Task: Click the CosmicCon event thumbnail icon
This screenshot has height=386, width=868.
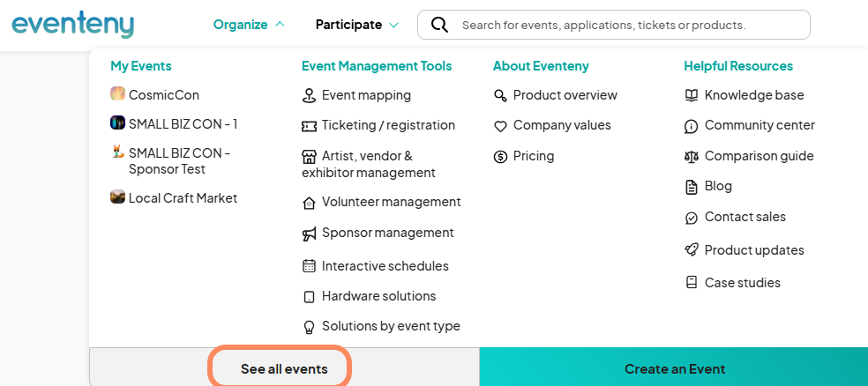Action: tap(117, 93)
